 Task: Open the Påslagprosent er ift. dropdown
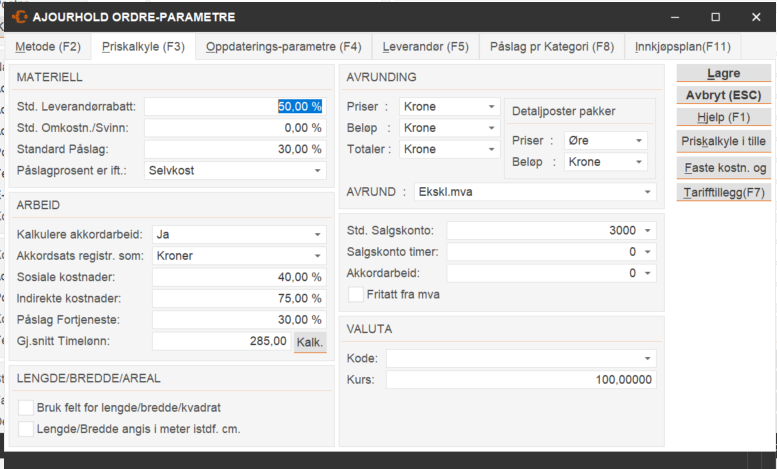[318, 171]
